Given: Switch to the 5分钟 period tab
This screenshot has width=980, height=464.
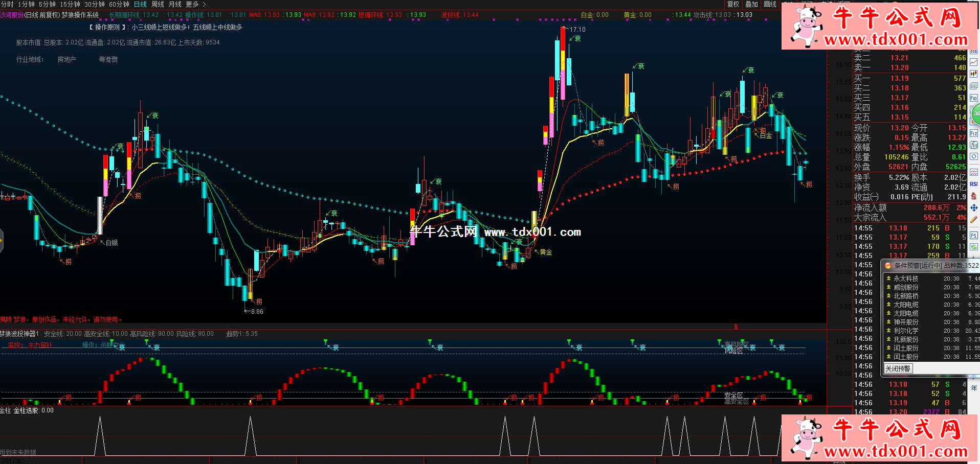Looking at the screenshot, I should [47, 4].
